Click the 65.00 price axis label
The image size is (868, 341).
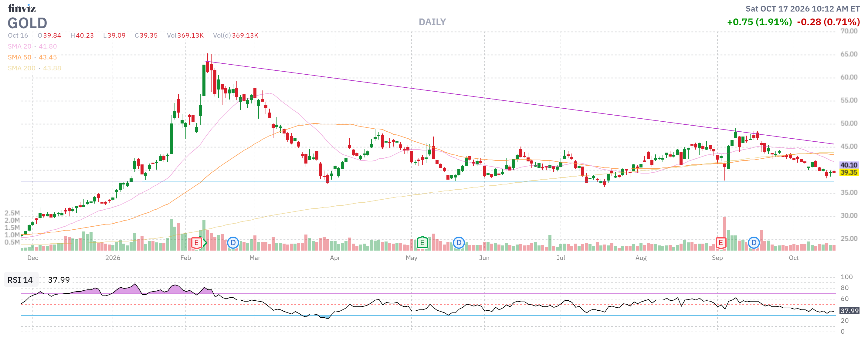pos(849,54)
